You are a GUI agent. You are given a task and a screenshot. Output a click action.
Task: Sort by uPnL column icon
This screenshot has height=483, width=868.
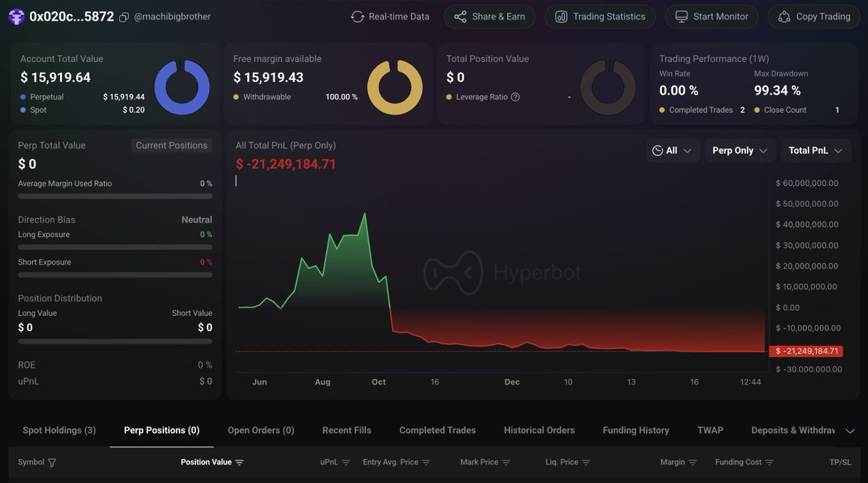pos(346,463)
